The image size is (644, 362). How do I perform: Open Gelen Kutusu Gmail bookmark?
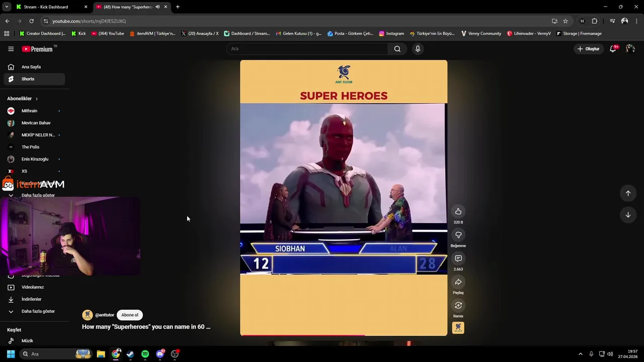299,34
